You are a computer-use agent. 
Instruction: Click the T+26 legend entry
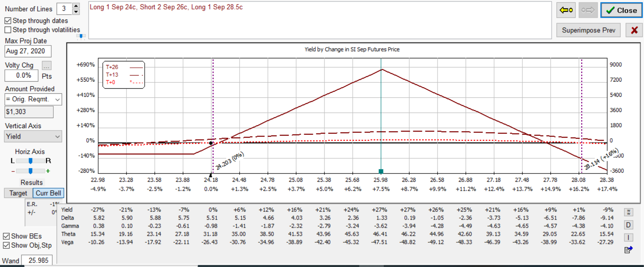124,67
